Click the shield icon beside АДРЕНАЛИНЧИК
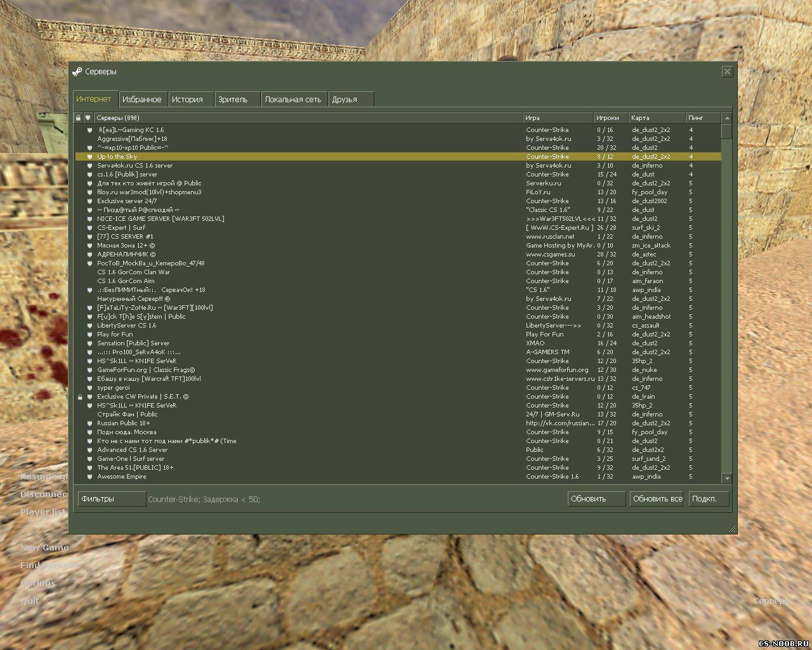This screenshot has width=812, height=650. (x=89, y=255)
